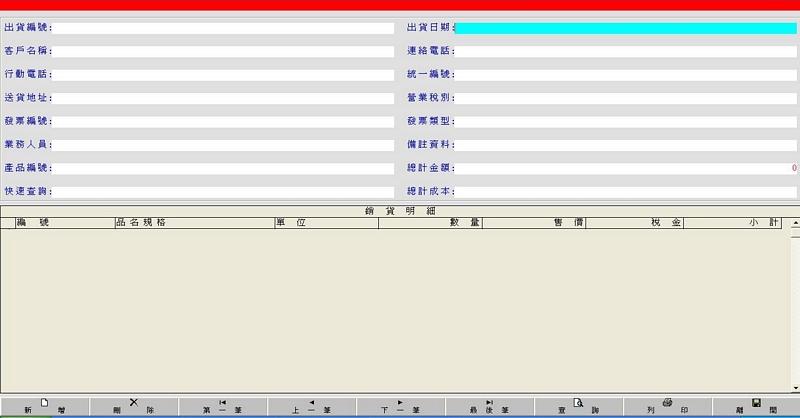Click the 新增 (new record) button
Screen dimensions: 800x418
(44, 407)
